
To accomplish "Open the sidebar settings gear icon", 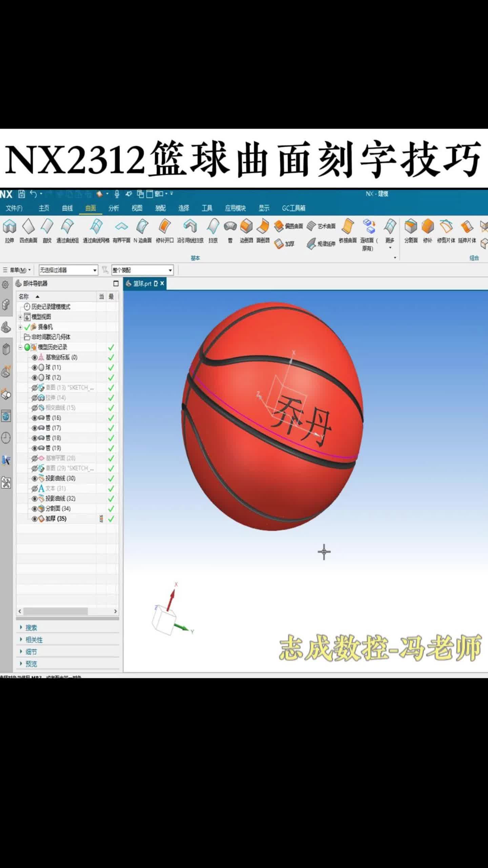I will (x=5, y=284).
